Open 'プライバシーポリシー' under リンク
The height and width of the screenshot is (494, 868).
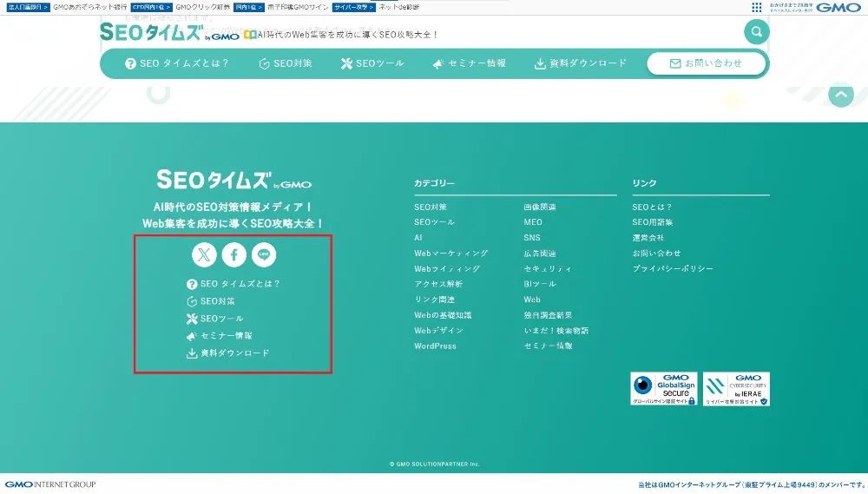click(x=673, y=268)
